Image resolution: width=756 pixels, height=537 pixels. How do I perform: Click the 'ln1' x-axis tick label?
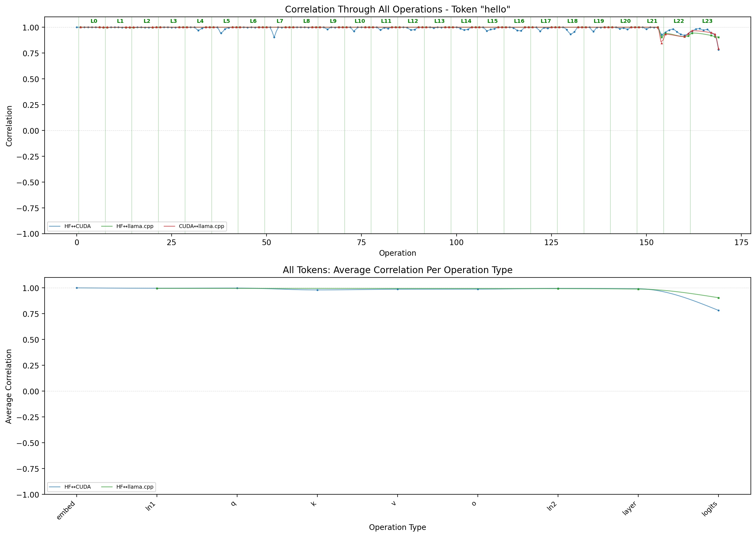point(151,506)
